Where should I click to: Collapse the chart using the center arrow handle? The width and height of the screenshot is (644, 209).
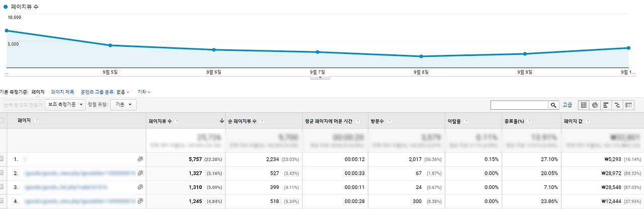tap(320, 78)
